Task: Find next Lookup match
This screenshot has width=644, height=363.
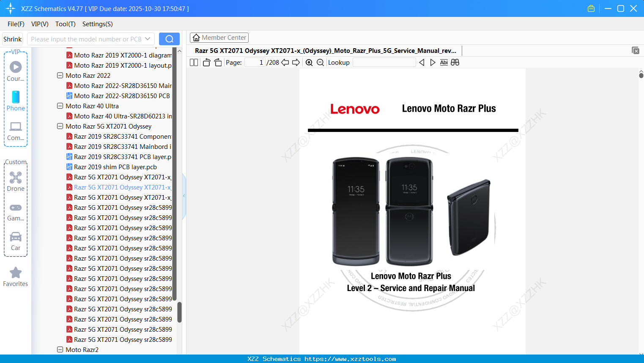Action: 433,63
